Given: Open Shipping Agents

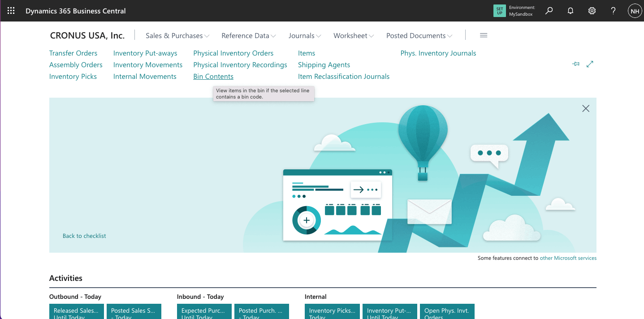Looking at the screenshot, I should point(324,65).
